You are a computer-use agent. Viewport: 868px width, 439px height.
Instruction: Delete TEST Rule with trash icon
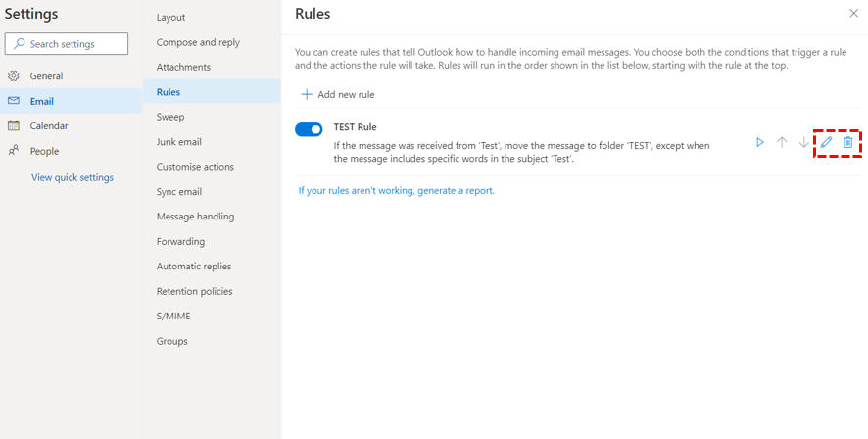pyautogui.click(x=847, y=143)
